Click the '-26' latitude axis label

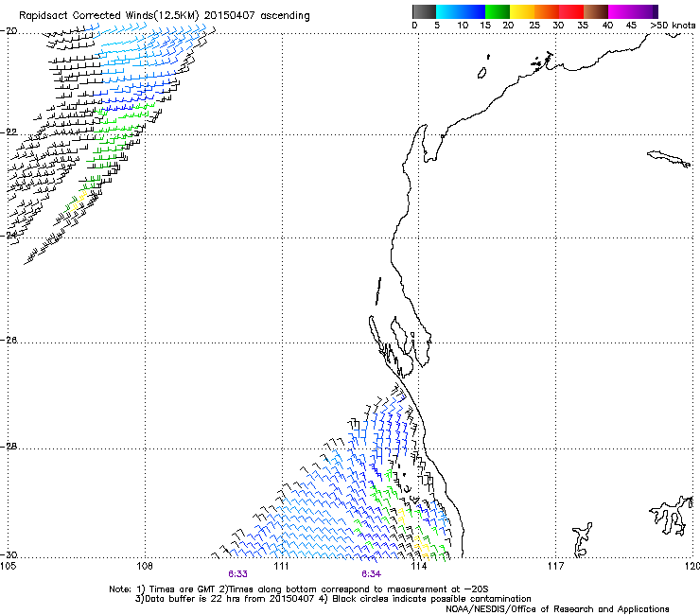coord(9,341)
